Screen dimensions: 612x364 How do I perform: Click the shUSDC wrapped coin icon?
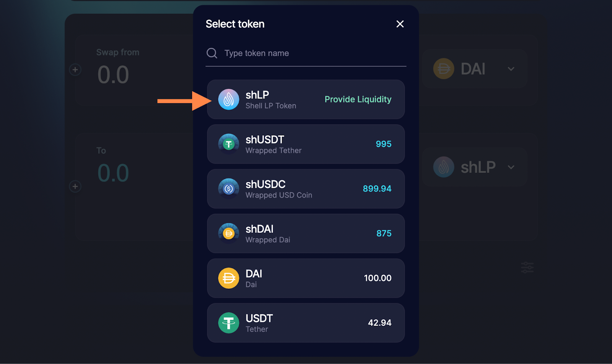pyautogui.click(x=228, y=188)
